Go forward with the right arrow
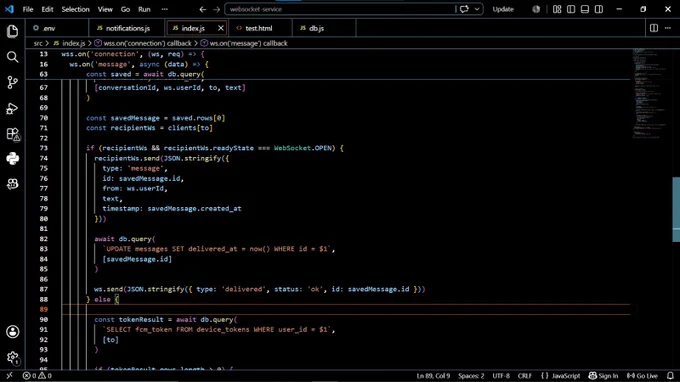Screen dimensions: 680x382 216,9
